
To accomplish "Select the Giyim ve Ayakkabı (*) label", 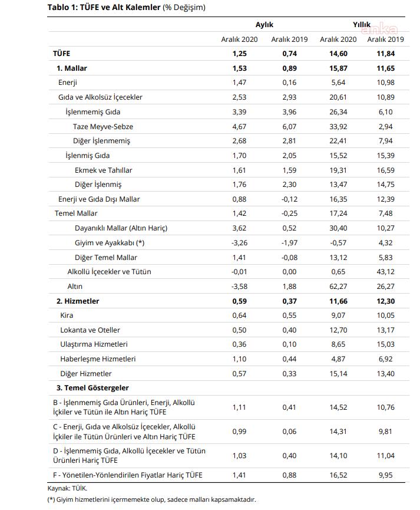I will pyautogui.click(x=110, y=243).
